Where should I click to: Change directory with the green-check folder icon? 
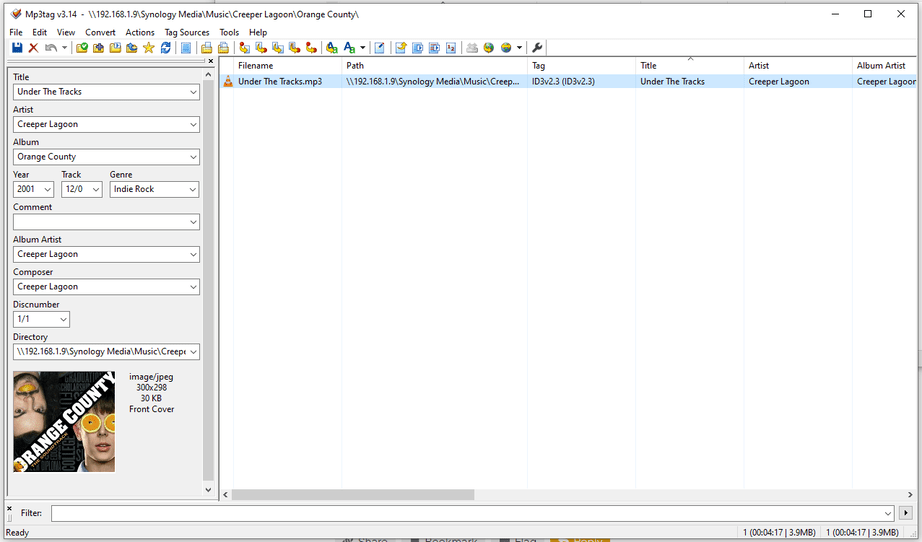pos(82,48)
